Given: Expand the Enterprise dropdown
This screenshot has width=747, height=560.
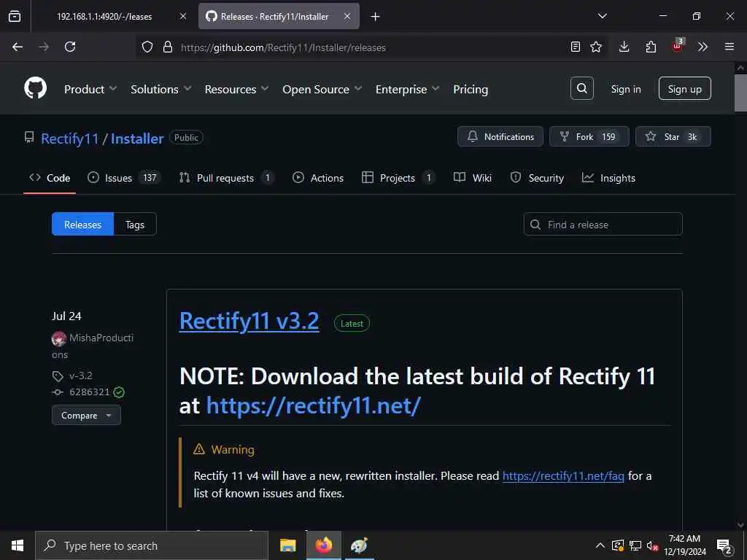Looking at the screenshot, I should click(407, 89).
